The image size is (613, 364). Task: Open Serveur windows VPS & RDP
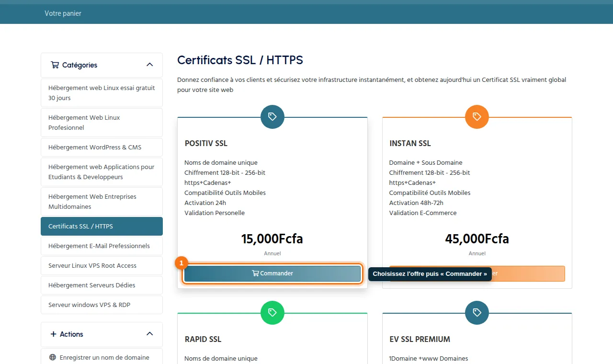click(x=102, y=305)
